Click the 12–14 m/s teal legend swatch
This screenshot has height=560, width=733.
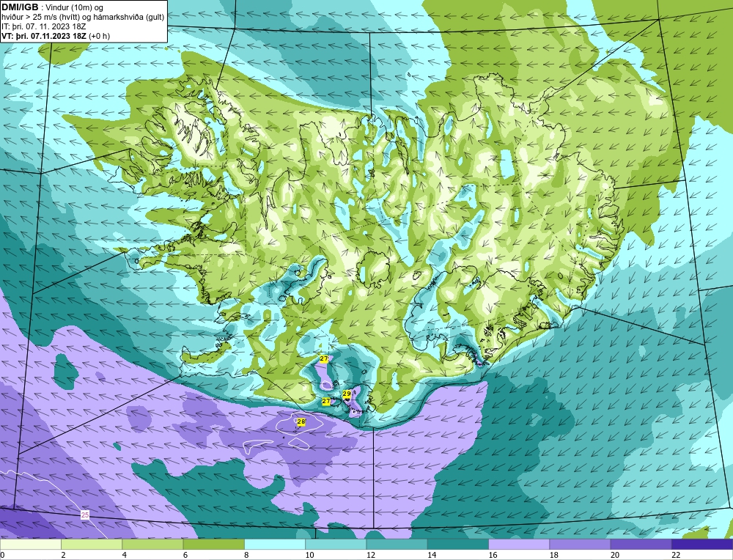tap(397, 544)
